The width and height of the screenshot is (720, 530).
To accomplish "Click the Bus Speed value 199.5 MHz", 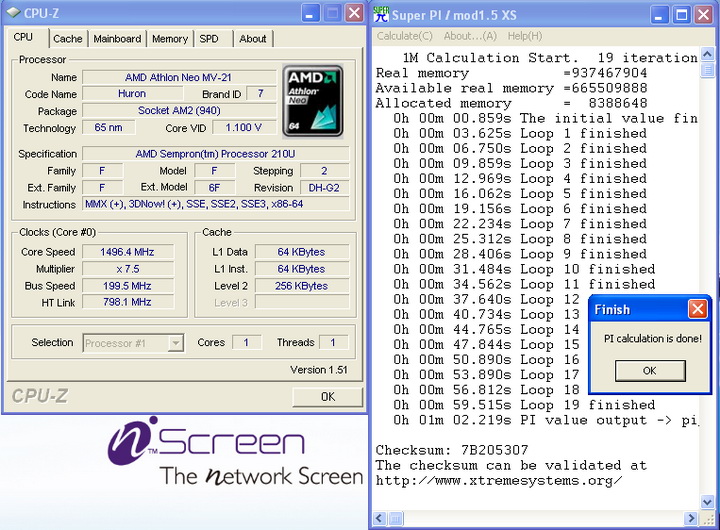I will pos(128,286).
